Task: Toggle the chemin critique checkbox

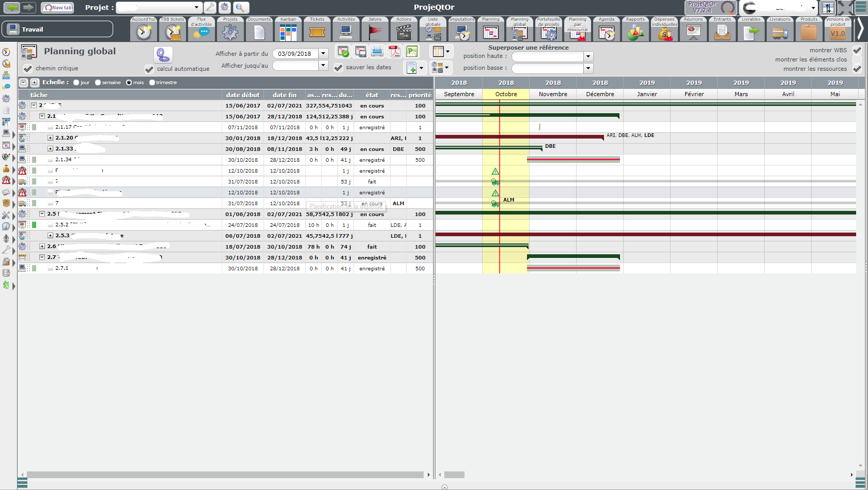Action: click(28, 69)
